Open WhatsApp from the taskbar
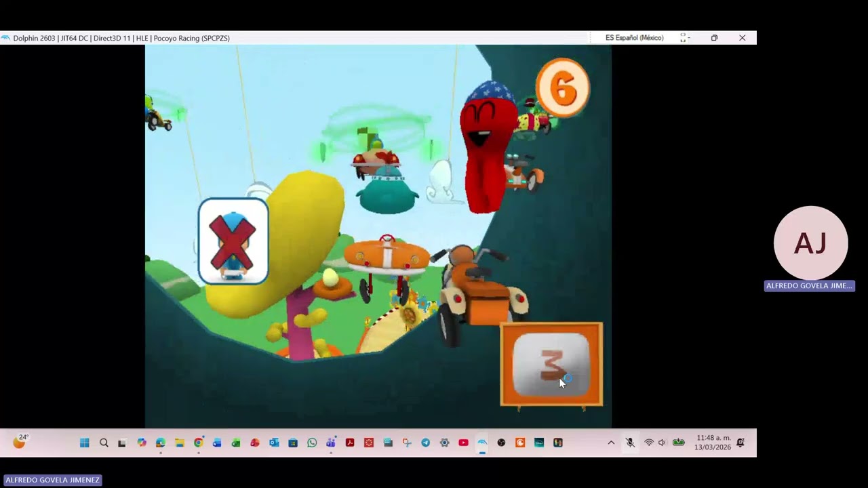Image resolution: width=868 pixels, height=488 pixels. coord(312,443)
